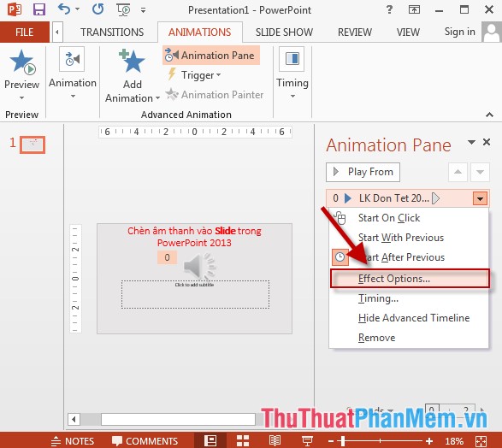Start slide show from beginning icon
The height and width of the screenshot is (448, 502).
(x=123, y=10)
